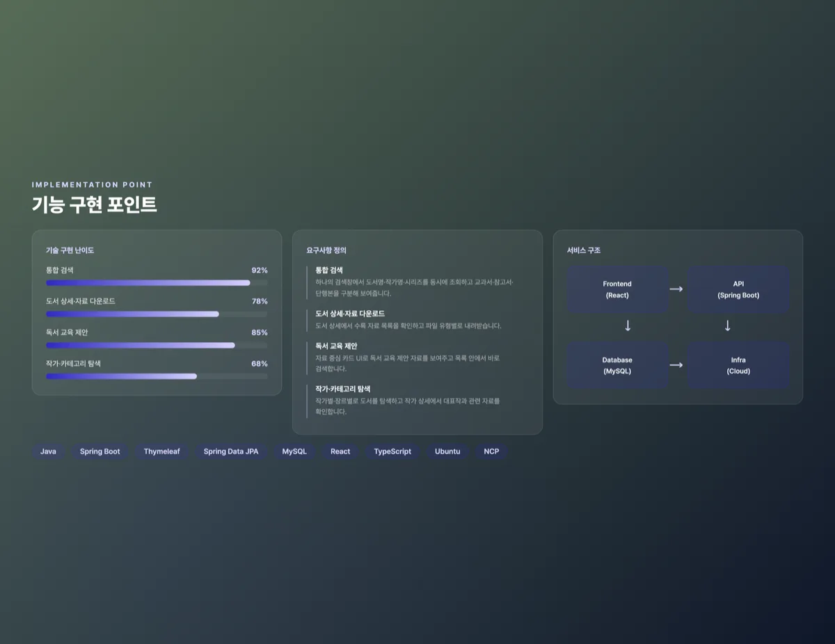Select the MySQL tag chip
Image resolution: width=835 pixels, height=644 pixels.
(294, 451)
